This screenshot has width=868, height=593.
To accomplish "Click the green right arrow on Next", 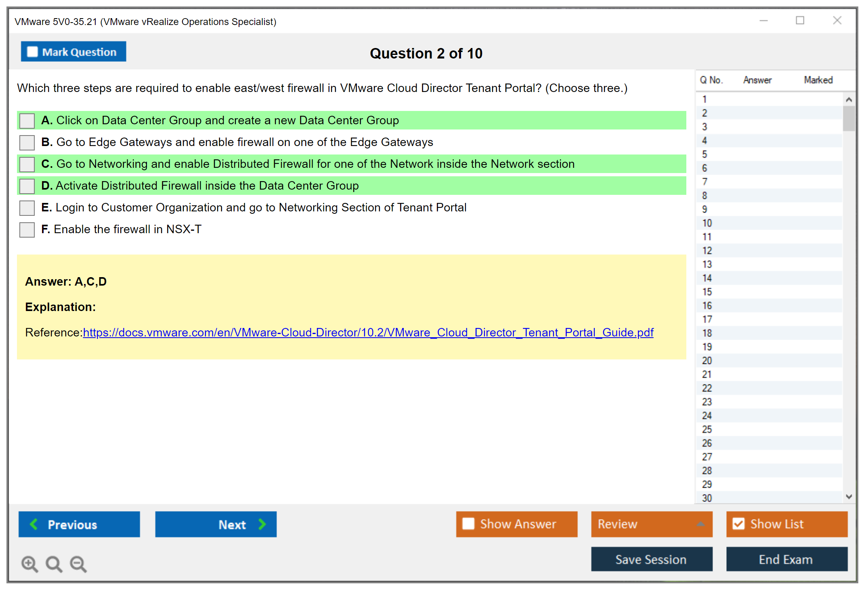I will point(262,524).
